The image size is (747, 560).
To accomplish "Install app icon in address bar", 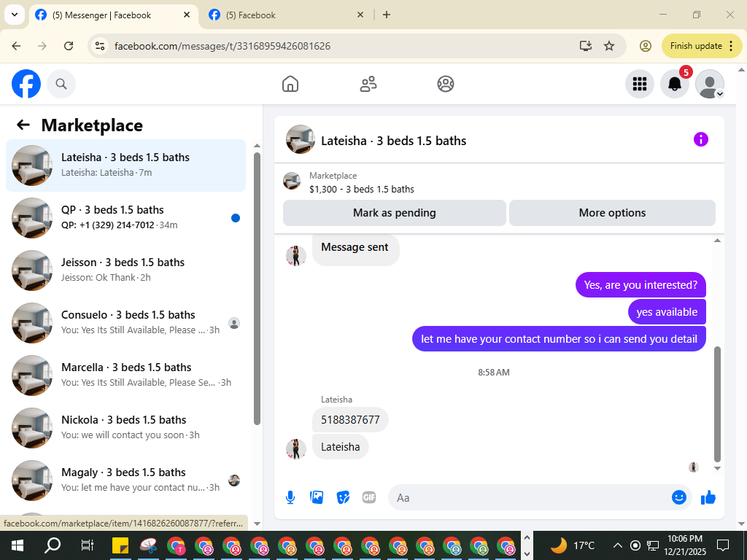I will click(x=586, y=46).
